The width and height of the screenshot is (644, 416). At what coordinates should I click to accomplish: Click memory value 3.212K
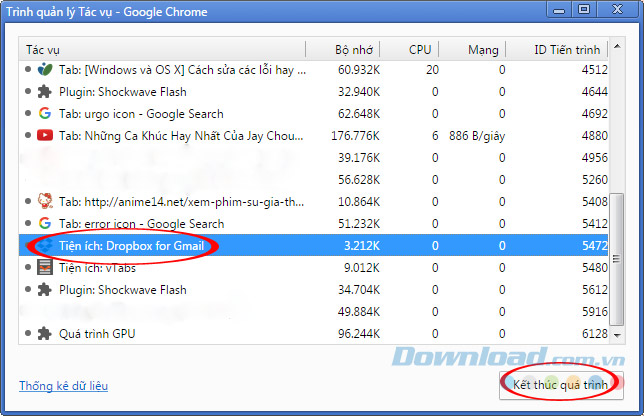pos(362,246)
